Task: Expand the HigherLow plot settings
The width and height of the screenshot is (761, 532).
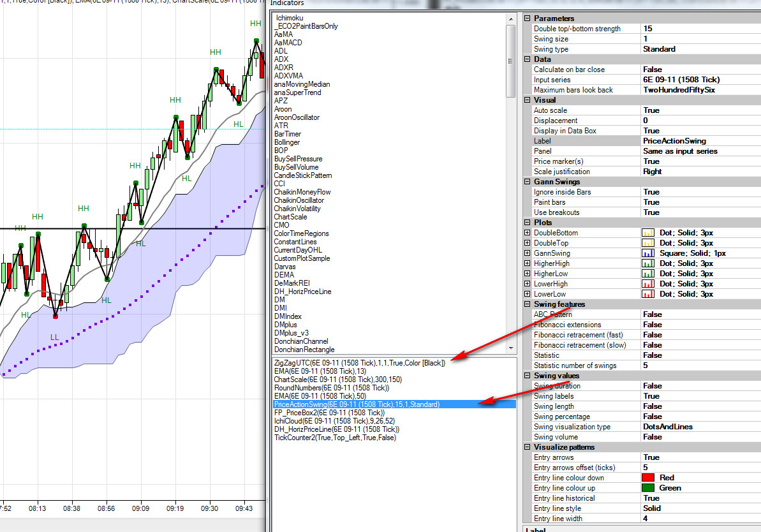Action: point(527,273)
